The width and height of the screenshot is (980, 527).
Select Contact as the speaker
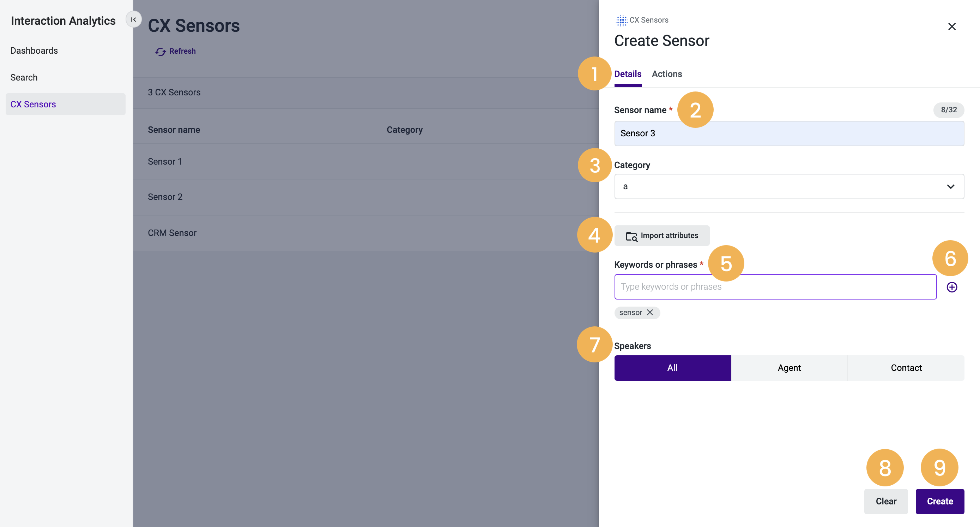[x=906, y=368]
